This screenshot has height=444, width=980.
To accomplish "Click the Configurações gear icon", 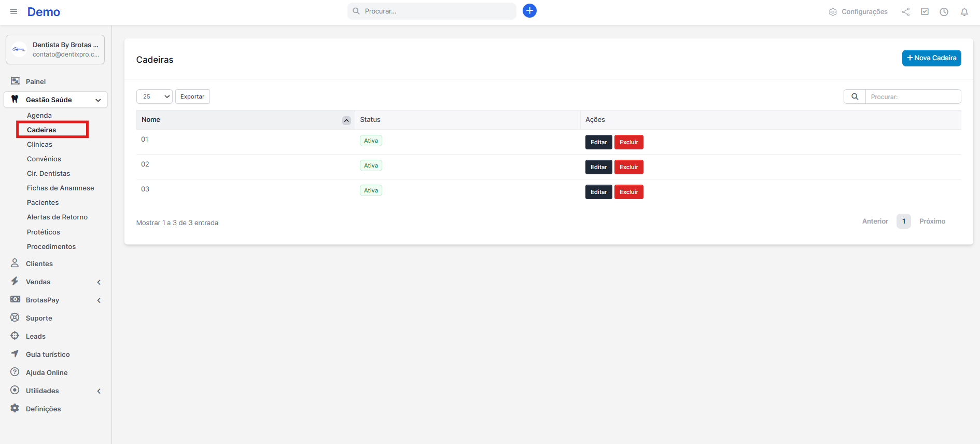I will [x=833, y=12].
